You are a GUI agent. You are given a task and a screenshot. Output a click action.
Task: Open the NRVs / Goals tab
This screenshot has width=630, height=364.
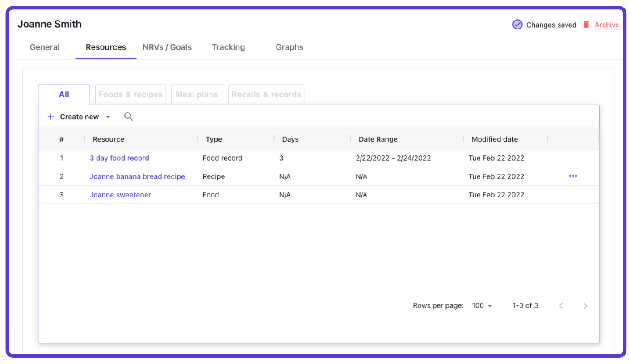click(167, 47)
